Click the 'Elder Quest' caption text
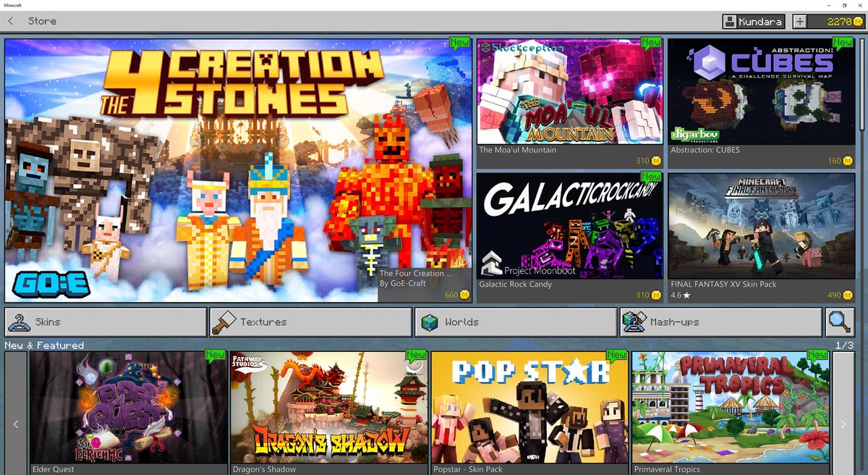 pyautogui.click(x=53, y=469)
